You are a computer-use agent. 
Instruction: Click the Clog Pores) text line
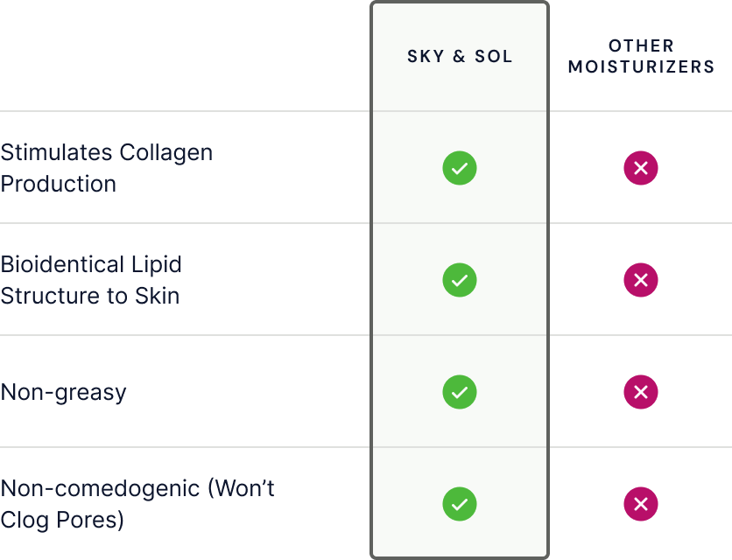pos(62,521)
